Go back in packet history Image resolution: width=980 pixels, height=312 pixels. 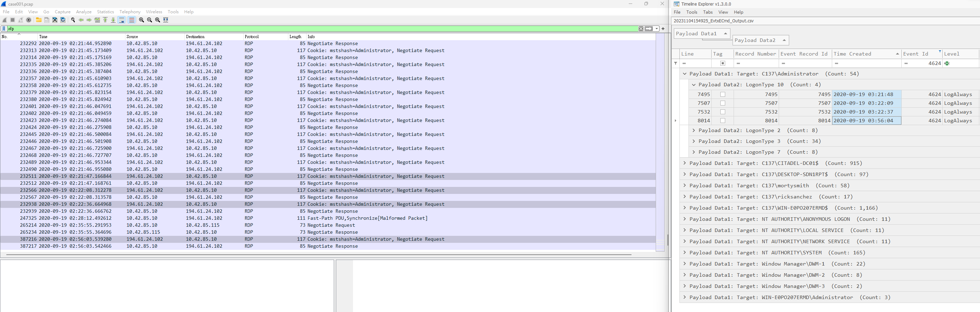81,20
